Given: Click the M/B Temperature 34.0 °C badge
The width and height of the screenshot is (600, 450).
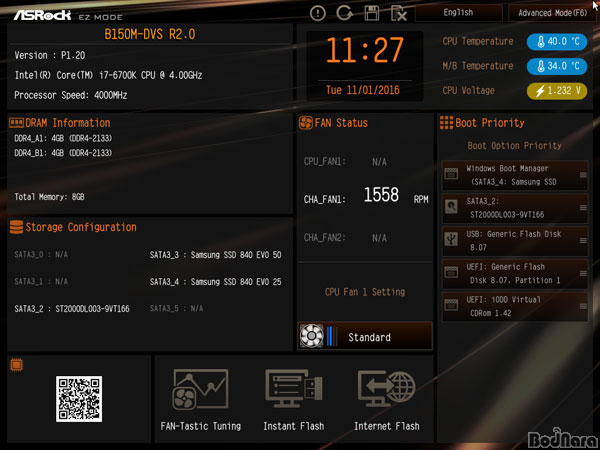Looking at the screenshot, I should click(x=557, y=66).
